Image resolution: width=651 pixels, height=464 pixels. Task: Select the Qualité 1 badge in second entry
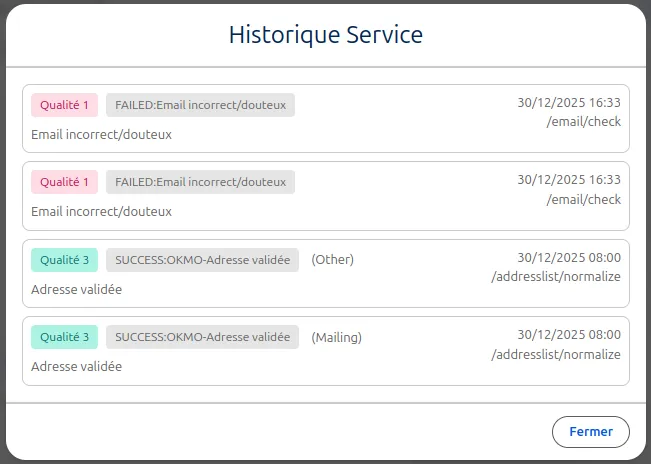point(65,182)
